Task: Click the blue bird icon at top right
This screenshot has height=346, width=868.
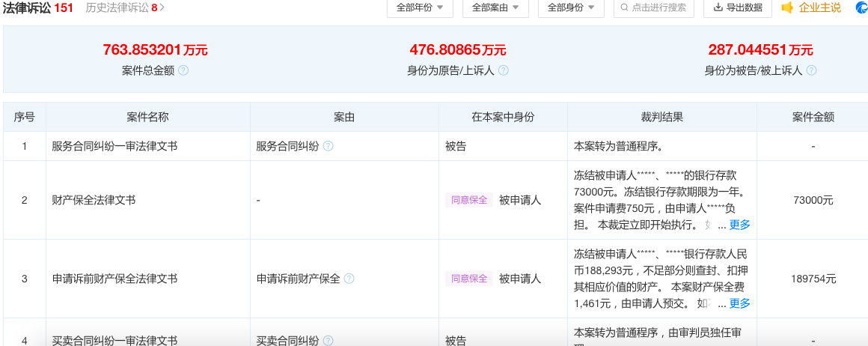Action: pyautogui.click(x=860, y=7)
